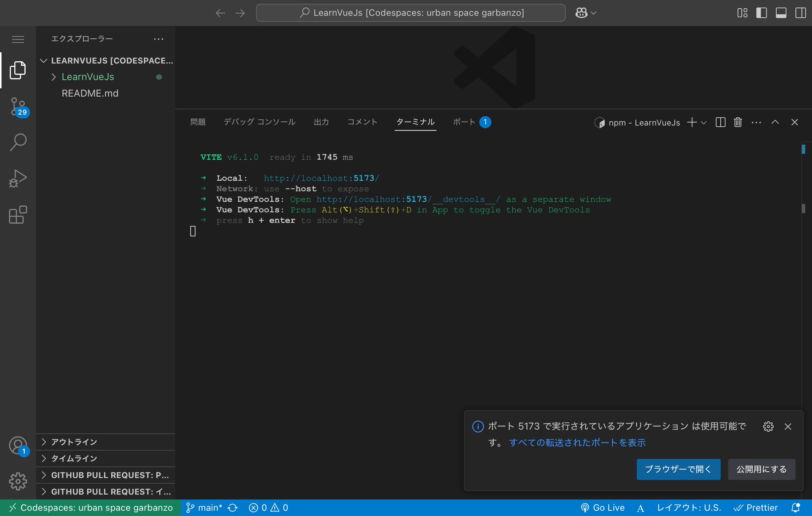Open the Source Control view
812x516 pixels.
pyautogui.click(x=18, y=107)
